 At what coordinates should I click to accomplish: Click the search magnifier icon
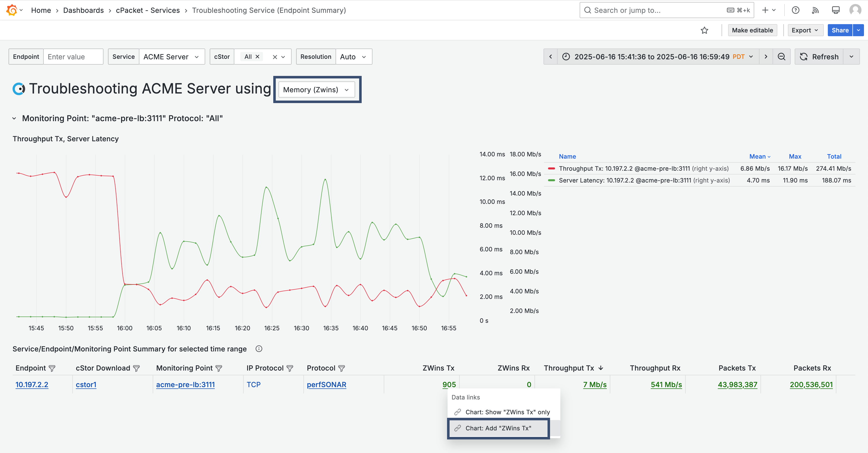[587, 10]
